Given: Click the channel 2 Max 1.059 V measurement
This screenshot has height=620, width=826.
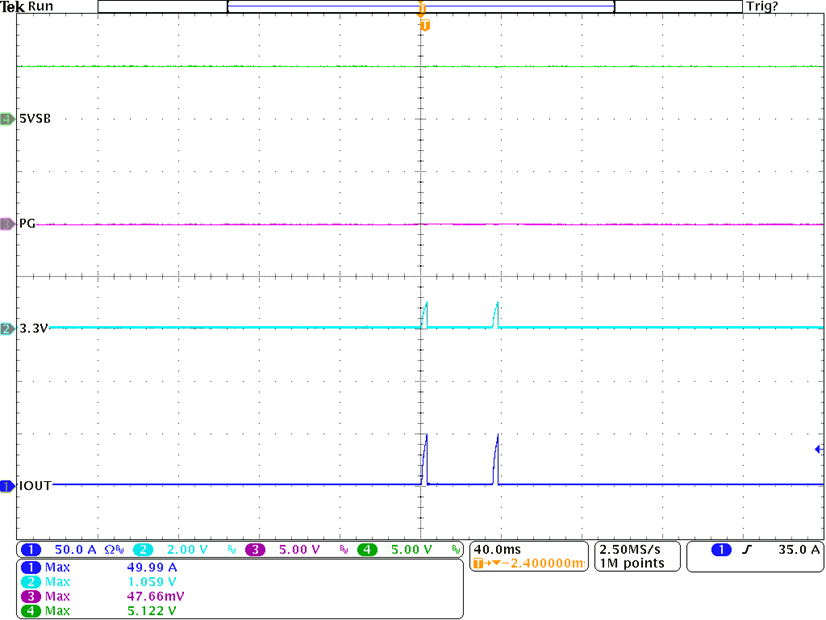Looking at the screenshot, I should (x=99, y=582).
